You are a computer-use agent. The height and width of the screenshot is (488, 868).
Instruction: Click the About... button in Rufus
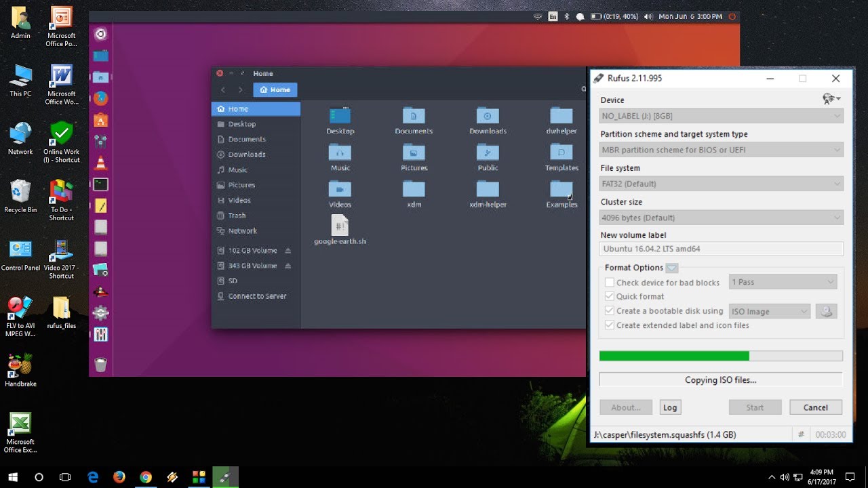click(x=626, y=407)
